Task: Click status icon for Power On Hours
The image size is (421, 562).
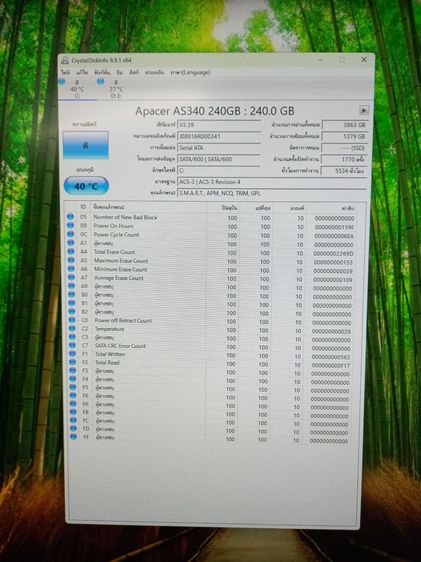Action: 71,225
